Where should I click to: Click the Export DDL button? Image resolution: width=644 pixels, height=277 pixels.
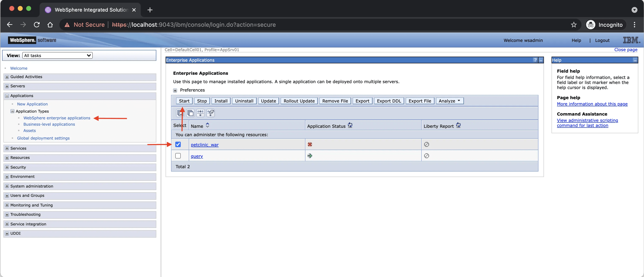(x=389, y=101)
